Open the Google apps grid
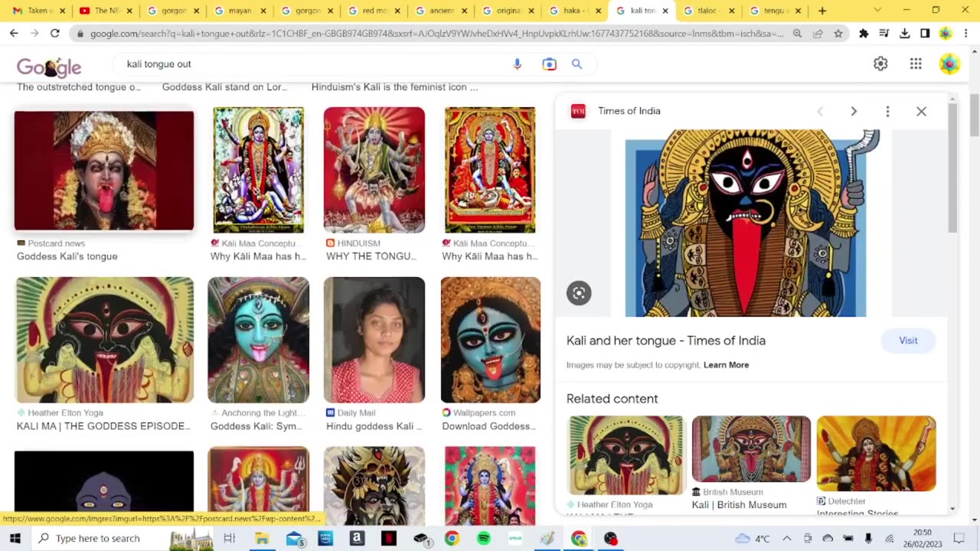 coord(916,64)
